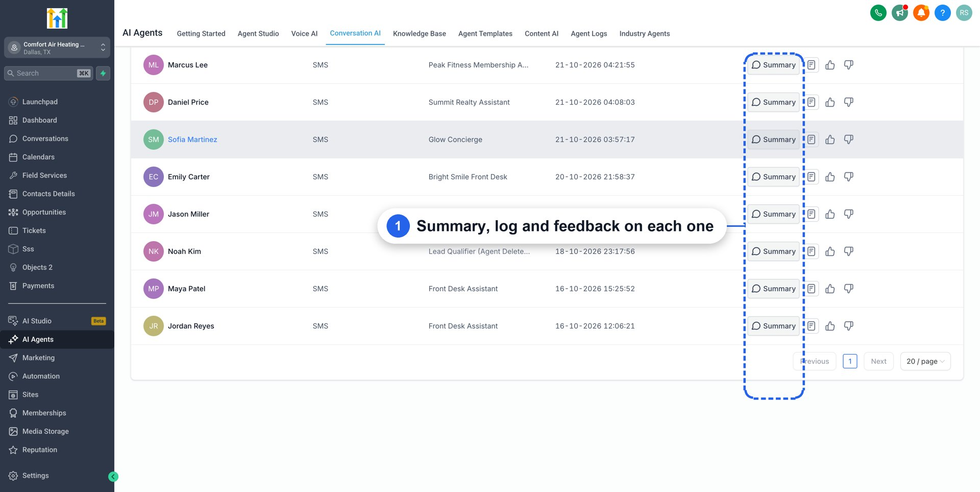The width and height of the screenshot is (980, 492).
Task: Open Sofia Martinez contact link
Action: point(192,139)
